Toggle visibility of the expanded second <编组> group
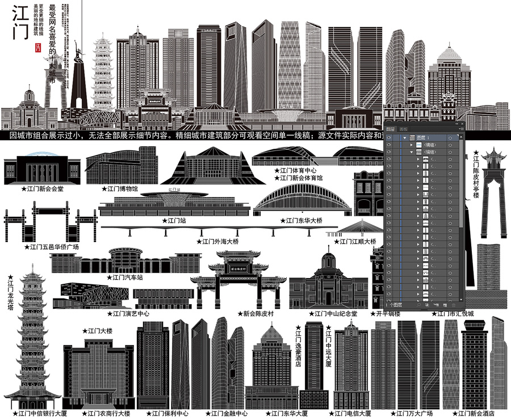This screenshot has width=511, height=420. pyautogui.click(x=389, y=152)
